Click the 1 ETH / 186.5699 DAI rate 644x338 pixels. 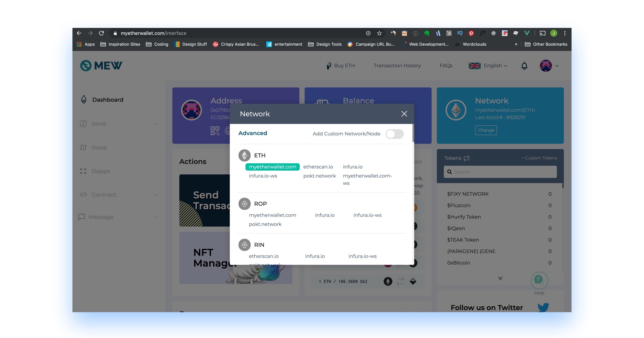click(x=343, y=281)
